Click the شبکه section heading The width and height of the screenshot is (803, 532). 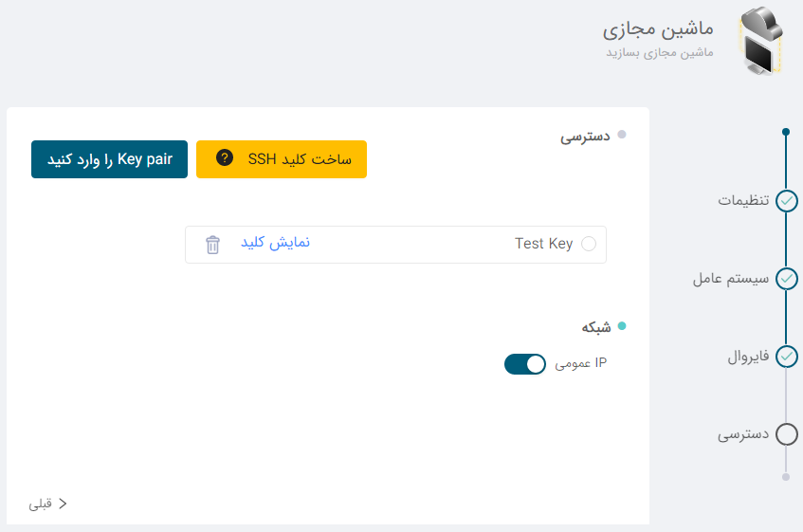[596, 327]
